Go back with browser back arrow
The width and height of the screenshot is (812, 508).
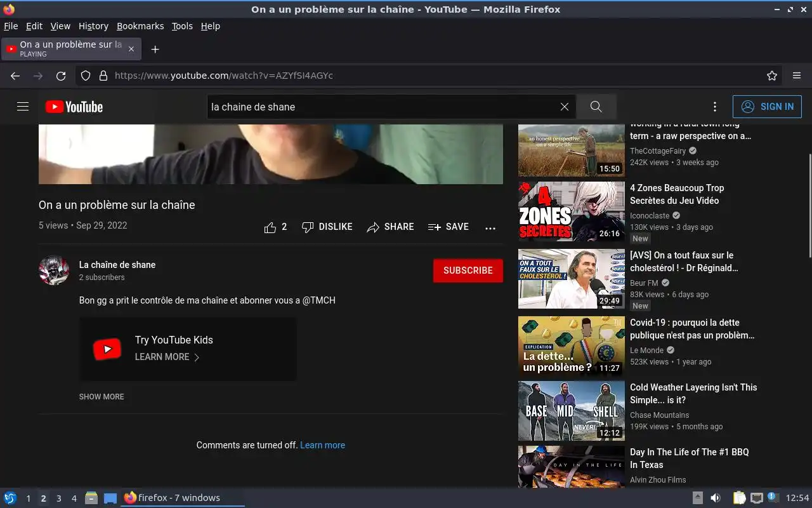click(15, 76)
